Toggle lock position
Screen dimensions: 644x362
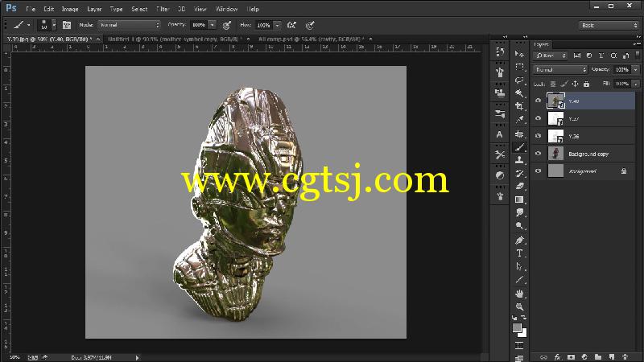click(575, 84)
